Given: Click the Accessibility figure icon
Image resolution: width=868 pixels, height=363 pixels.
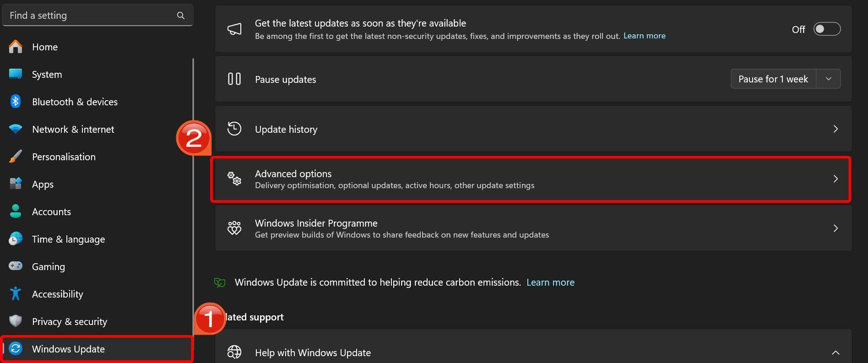Looking at the screenshot, I should 16,293.
